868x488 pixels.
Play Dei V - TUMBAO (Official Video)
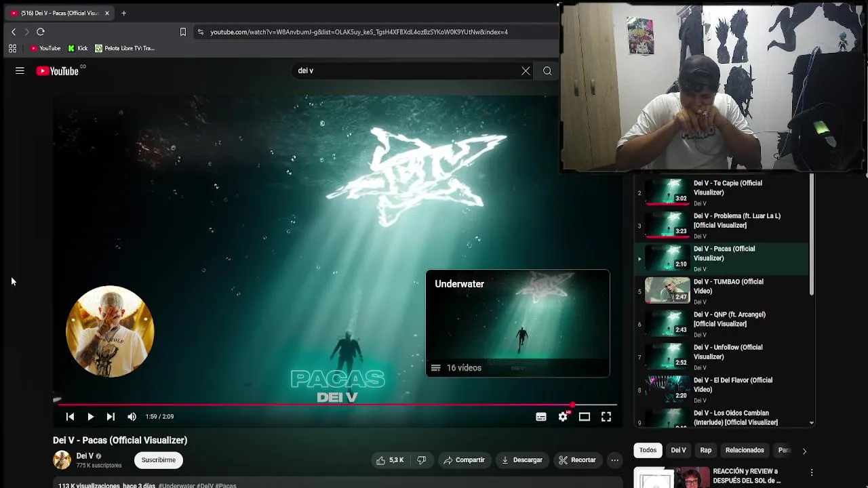(722, 291)
